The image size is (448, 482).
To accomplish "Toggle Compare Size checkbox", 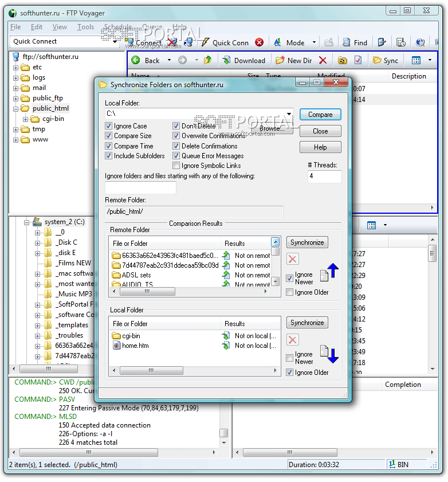I will click(108, 136).
